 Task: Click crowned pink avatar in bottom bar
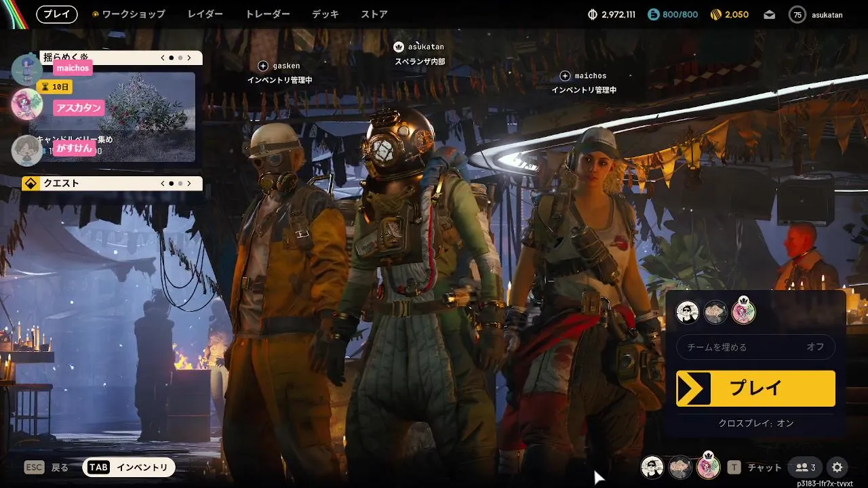pos(708,466)
